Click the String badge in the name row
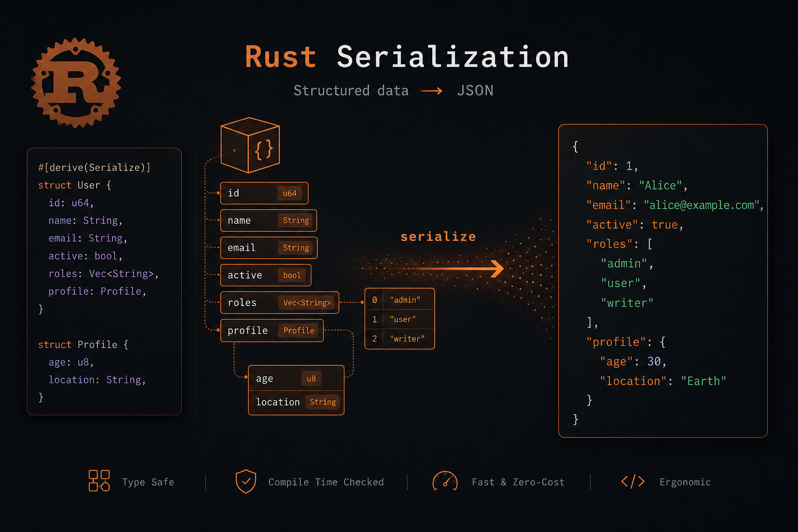Image resolution: width=798 pixels, height=532 pixels. (x=296, y=220)
